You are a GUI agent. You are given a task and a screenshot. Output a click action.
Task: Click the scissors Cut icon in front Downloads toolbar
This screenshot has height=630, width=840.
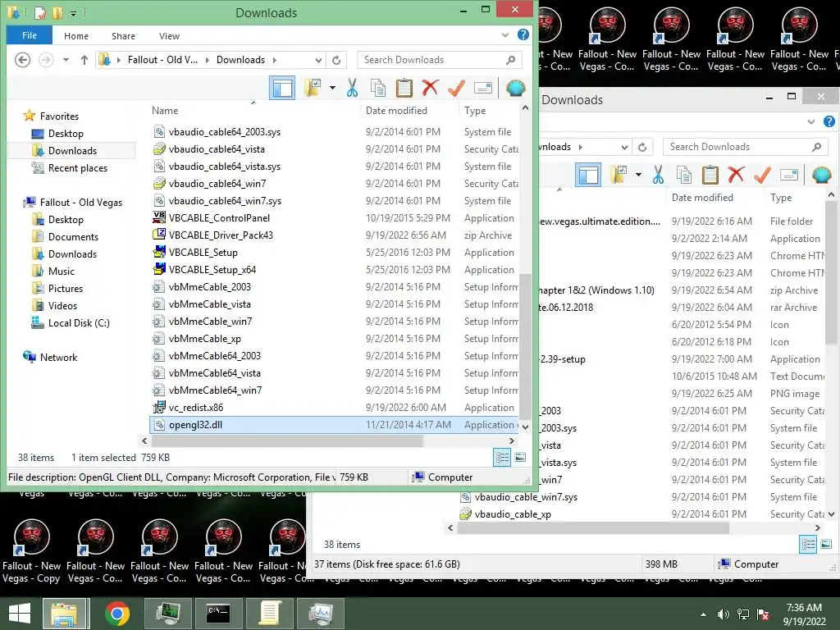[x=352, y=88]
